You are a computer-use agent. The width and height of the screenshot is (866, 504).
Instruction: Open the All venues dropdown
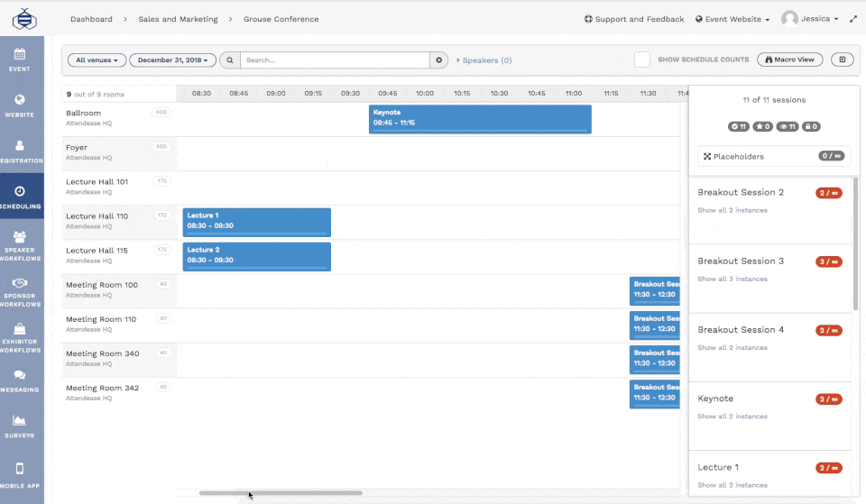(97, 60)
